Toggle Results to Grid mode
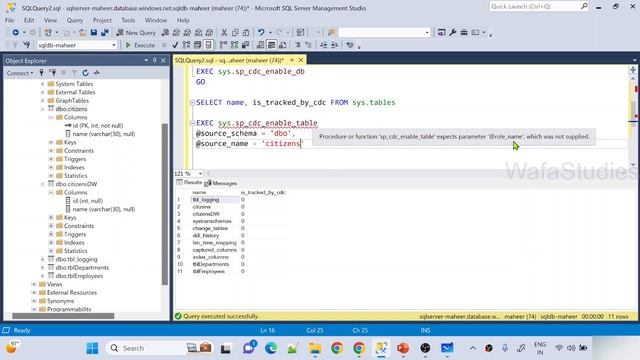The height and width of the screenshot is (360, 640). [x=271, y=45]
